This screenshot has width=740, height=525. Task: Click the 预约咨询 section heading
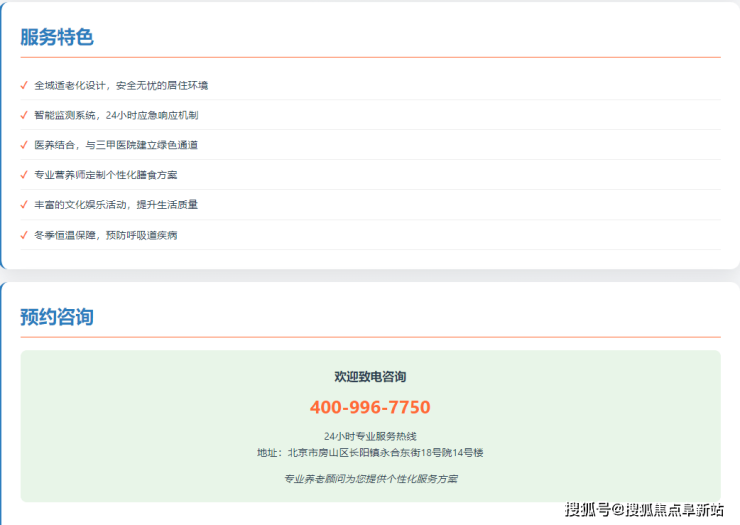[57, 317]
